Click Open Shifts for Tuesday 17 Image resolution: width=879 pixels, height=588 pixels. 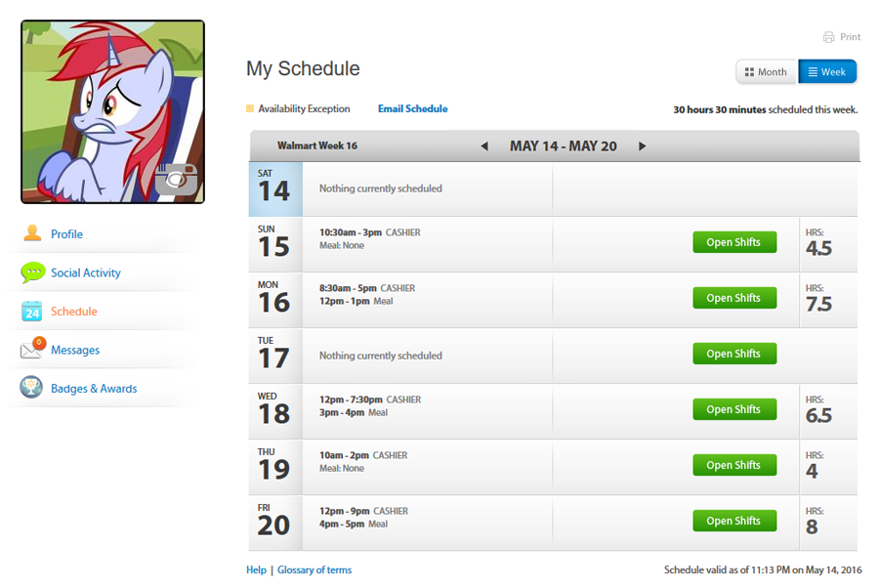733,354
